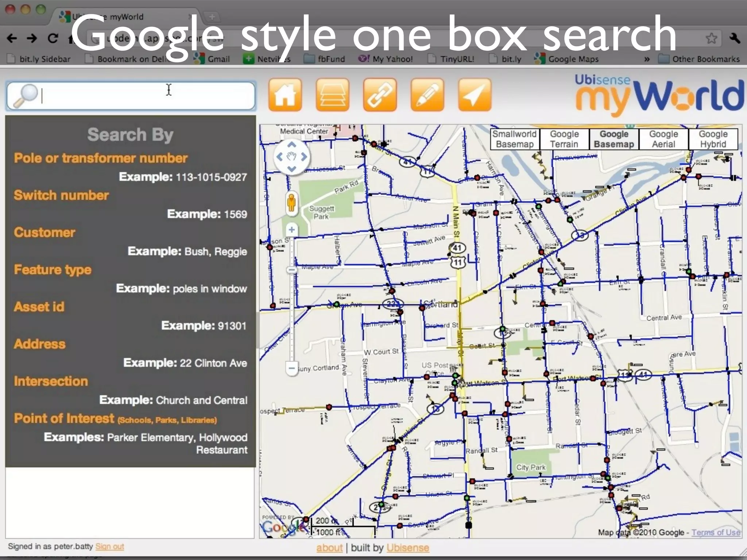
Task: Click the Switch number heading
Action: (61, 195)
